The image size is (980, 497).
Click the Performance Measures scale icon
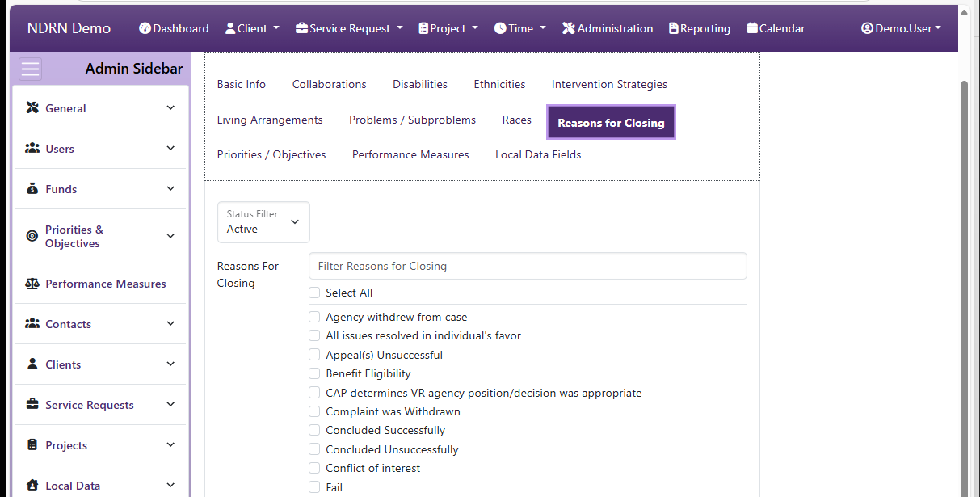[x=32, y=284]
